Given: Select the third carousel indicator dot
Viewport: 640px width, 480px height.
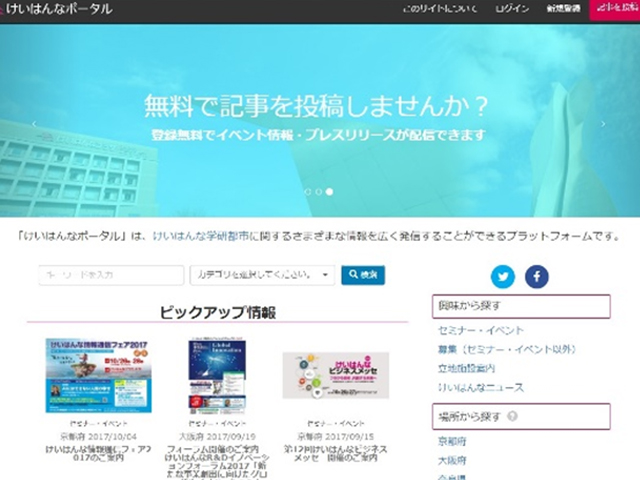Looking at the screenshot, I should [329, 191].
